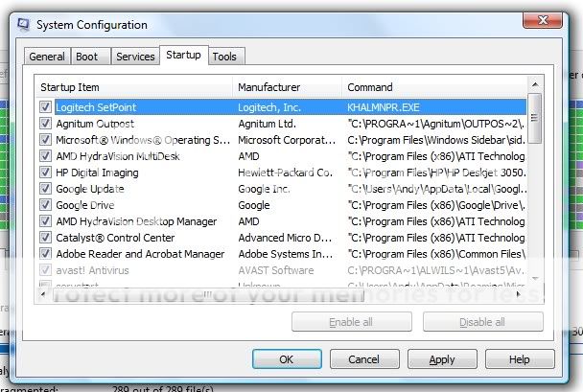Click the AVAST Software manufacturer cell

pos(276,270)
